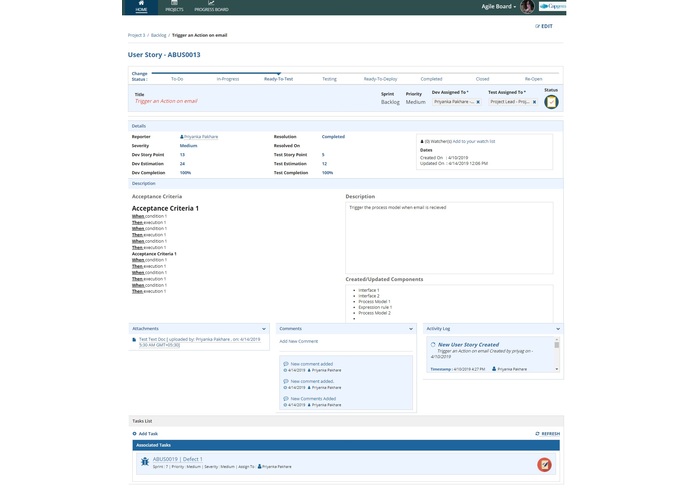Viewport: 695px width, 494px height.
Task: Collapse the Activity Log panel
Action: (558, 329)
